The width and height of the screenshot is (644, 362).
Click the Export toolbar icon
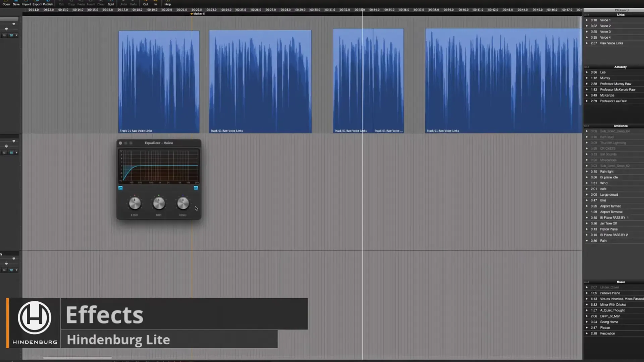tap(37, 3)
